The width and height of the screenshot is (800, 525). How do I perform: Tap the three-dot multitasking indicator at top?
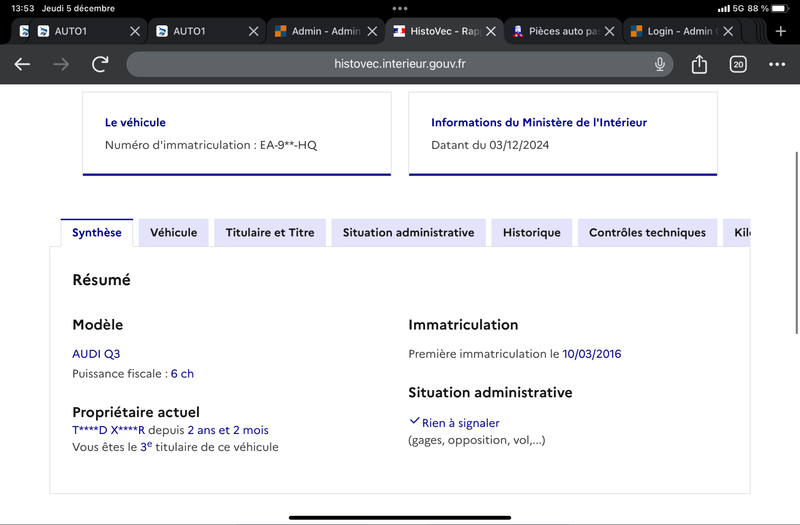click(400, 9)
